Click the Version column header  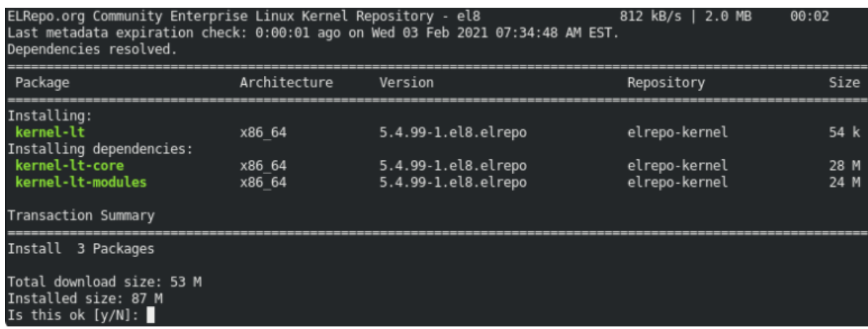click(406, 82)
